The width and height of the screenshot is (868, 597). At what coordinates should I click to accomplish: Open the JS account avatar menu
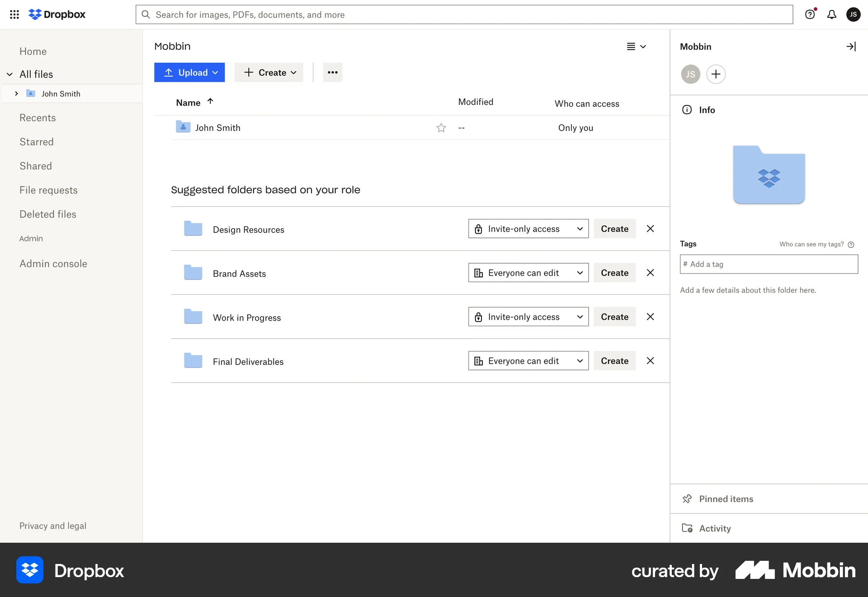tap(853, 14)
